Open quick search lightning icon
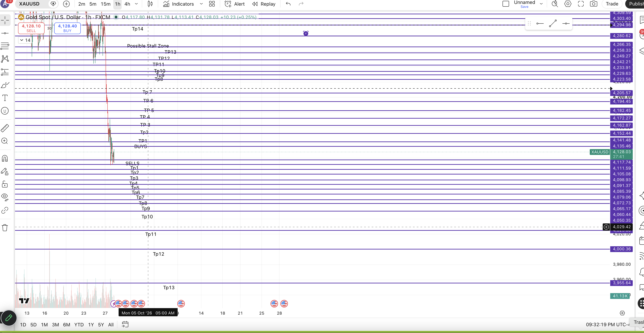This screenshot has height=333, width=644. [555, 4]
